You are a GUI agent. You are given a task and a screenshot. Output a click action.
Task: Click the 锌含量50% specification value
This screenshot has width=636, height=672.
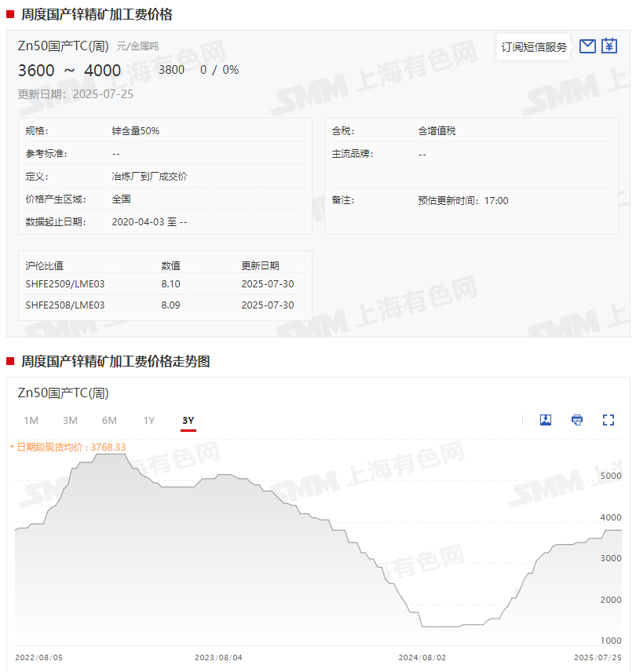coord(135,131)
